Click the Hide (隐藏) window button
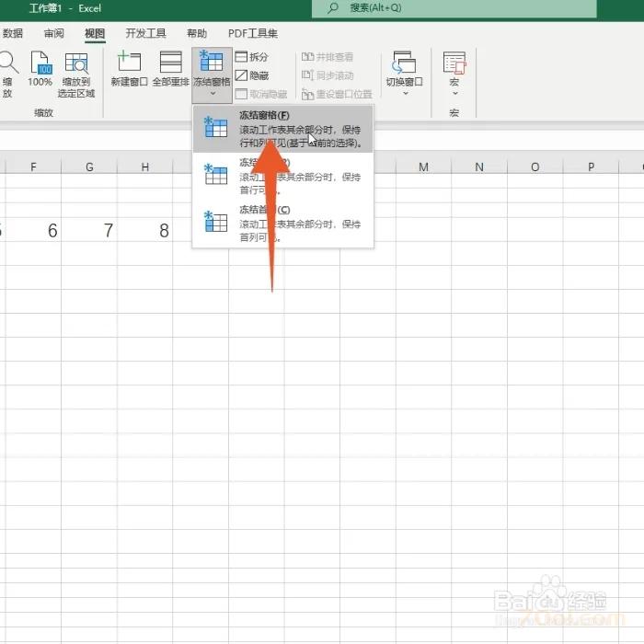This screenshot has height=644, width=644. tap(252, 75)
